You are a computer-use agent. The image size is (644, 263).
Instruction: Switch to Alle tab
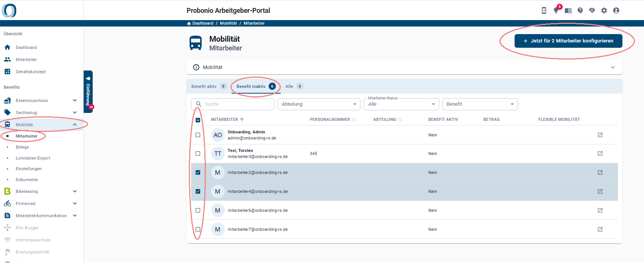click(294, 86)
